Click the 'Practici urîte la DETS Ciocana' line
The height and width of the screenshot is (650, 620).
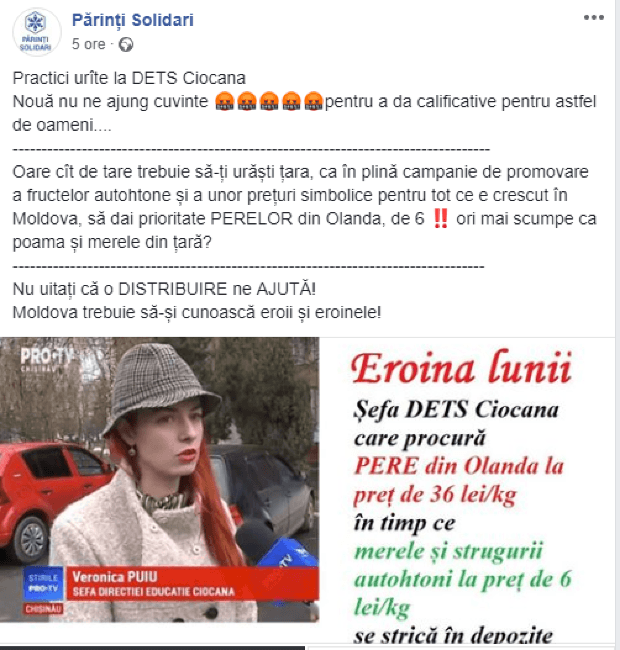[x=129, y=78]
